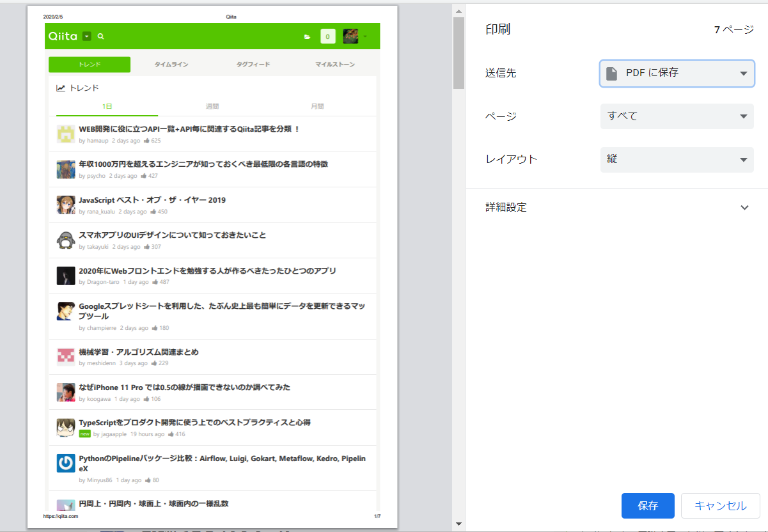Image resolution: width=768 pixels, height=532 pixels.
Task: Click Dragon-taro author avatar
Action: [66, 276]
